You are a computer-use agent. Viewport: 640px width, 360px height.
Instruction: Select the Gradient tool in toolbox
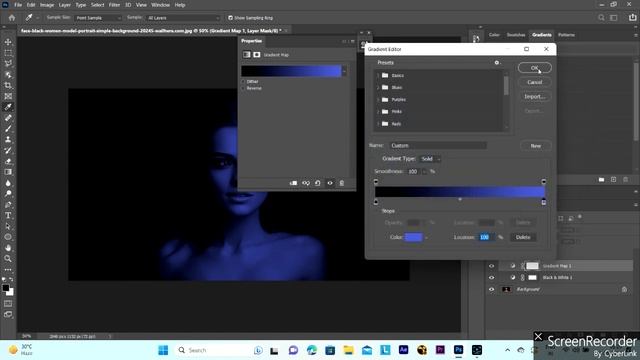(x=8, y=172)
